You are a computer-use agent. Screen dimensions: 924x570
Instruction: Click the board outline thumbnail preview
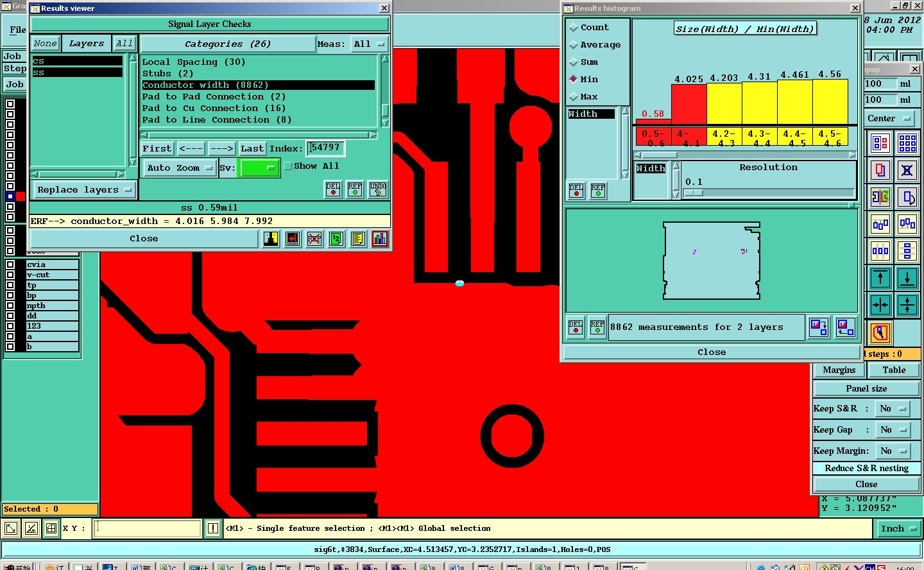[712, 261]
